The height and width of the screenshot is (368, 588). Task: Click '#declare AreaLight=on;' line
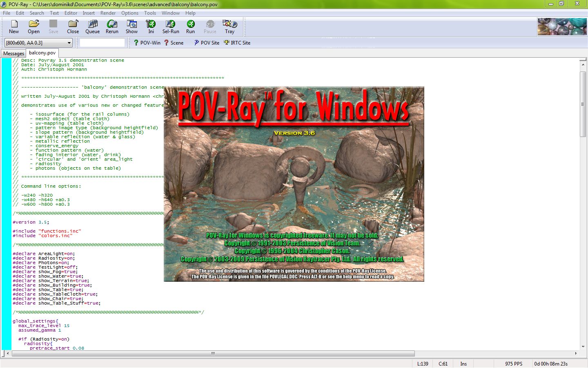[x=44, y=254]
